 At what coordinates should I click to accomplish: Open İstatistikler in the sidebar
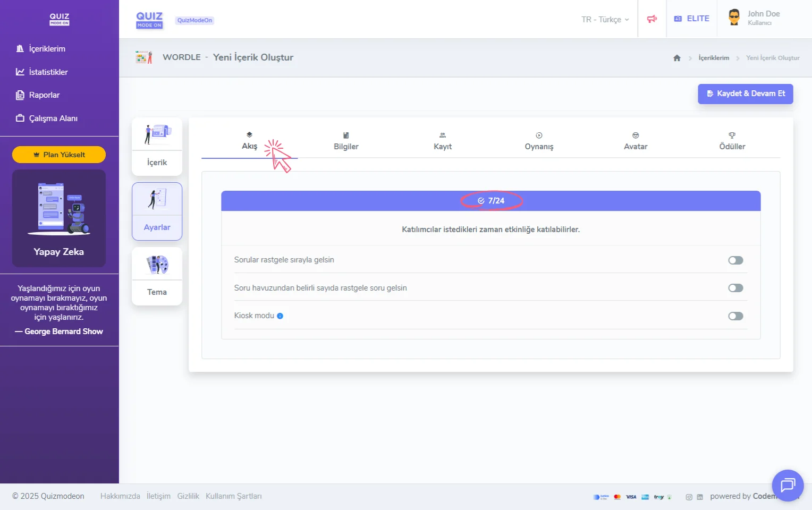pyautogui.click(x=48, y=72)
